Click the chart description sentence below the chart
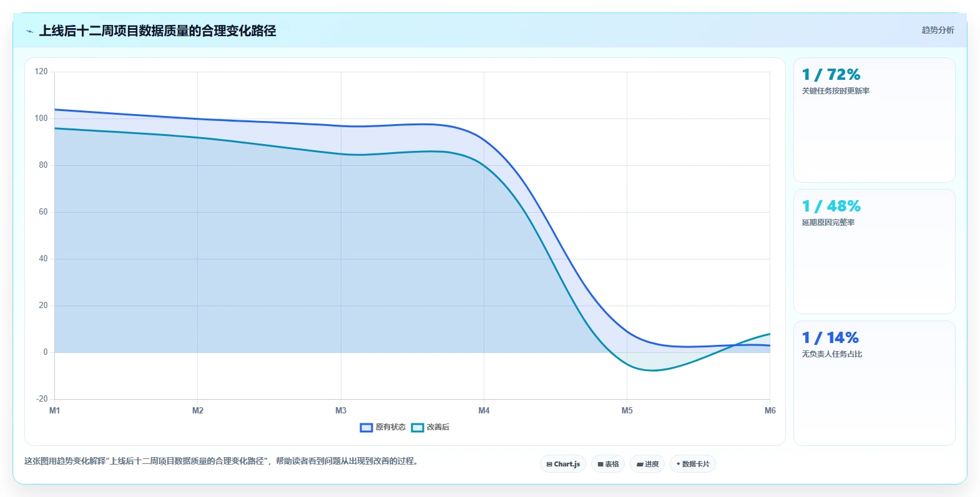Image resolution: width=980 pixels, height=497 pixels. pos(221,461)
